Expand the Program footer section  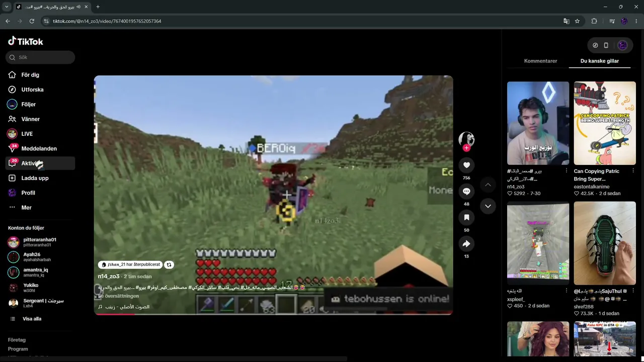(18, 349)
